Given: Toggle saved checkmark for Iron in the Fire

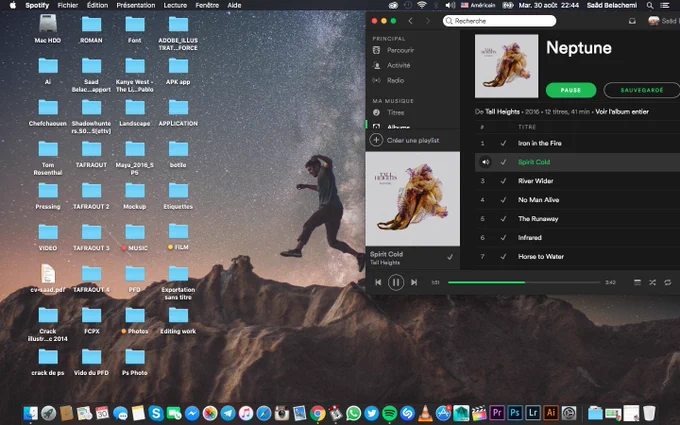Looking at the screenshot, I should click(x=503, y=143).
